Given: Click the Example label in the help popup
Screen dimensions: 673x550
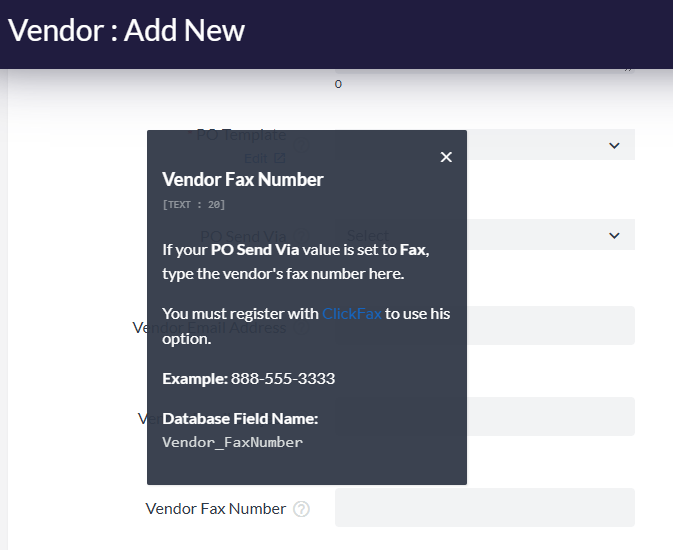Looking at the screenshot, I should coord(194,379).
